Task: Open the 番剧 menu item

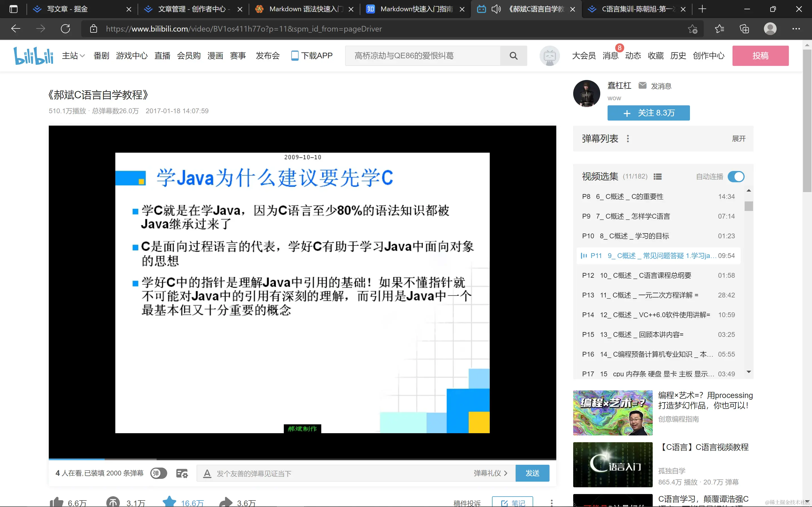Action: point(101,56)
